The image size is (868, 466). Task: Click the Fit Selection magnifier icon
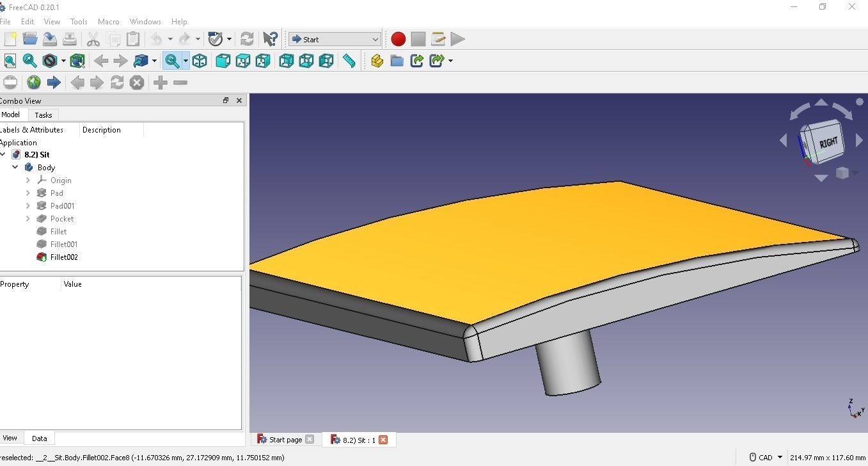point(29,61)
